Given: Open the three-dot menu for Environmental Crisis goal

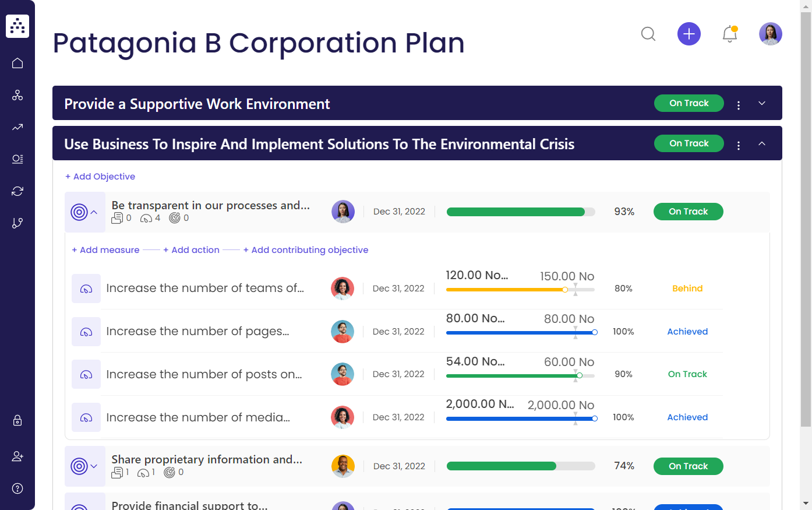Looking at the screenshot, I should (x=739, y=145).
